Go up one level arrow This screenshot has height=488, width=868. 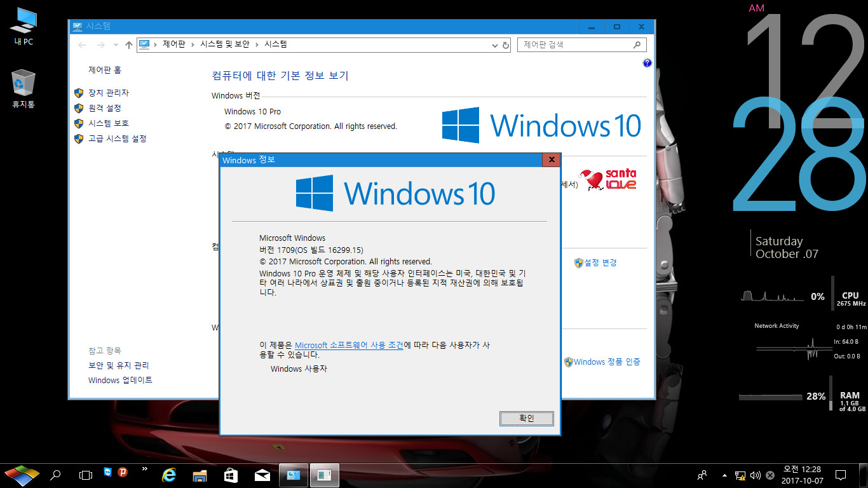tap(129, 44)
